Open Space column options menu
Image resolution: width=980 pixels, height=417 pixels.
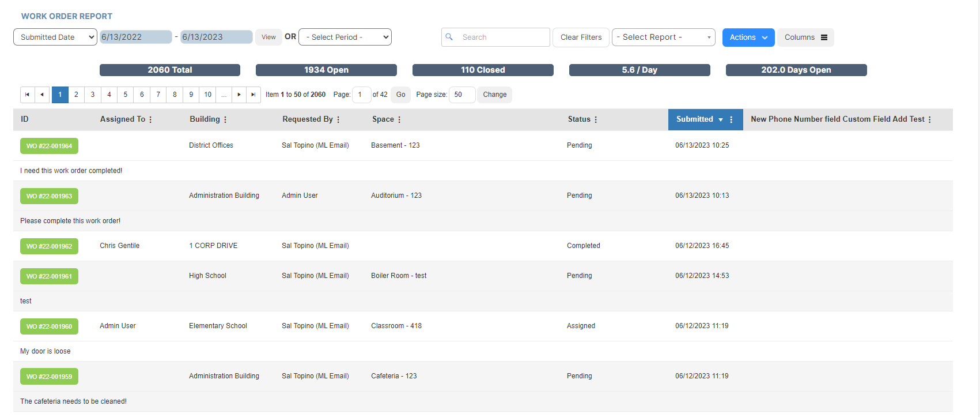click(x=399, y=119)
